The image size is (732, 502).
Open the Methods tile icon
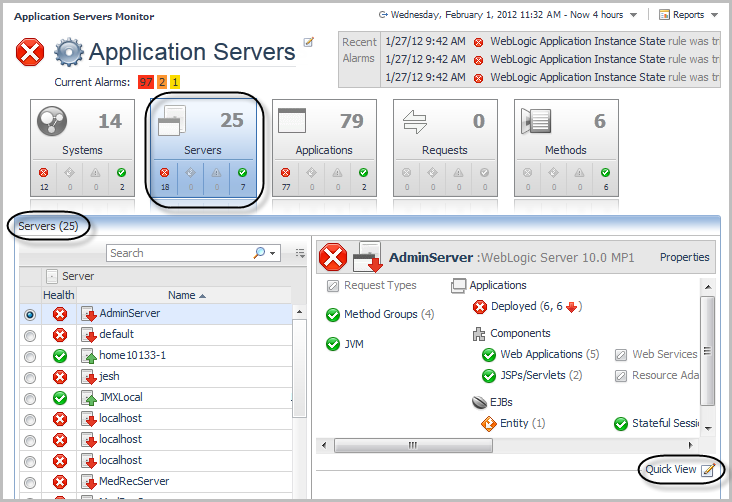pyautogui.click(x=536, y=121)
